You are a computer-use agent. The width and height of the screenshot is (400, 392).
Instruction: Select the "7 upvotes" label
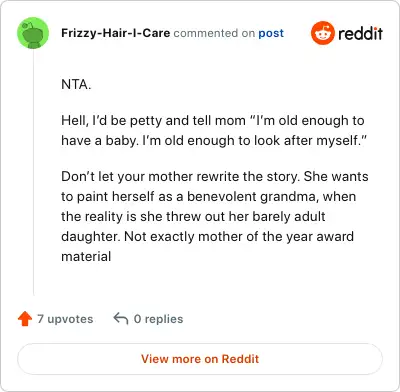65,319
